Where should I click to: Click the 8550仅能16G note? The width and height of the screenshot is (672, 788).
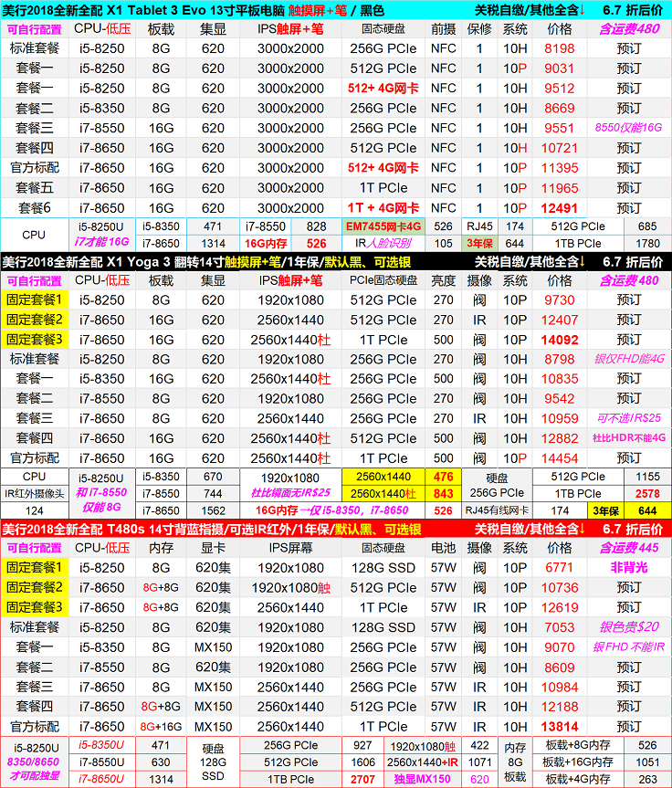[629, 128]
